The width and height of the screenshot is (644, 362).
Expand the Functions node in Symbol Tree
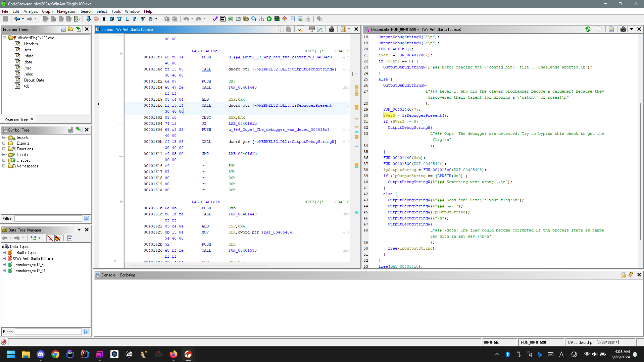(x=4, y=149)
